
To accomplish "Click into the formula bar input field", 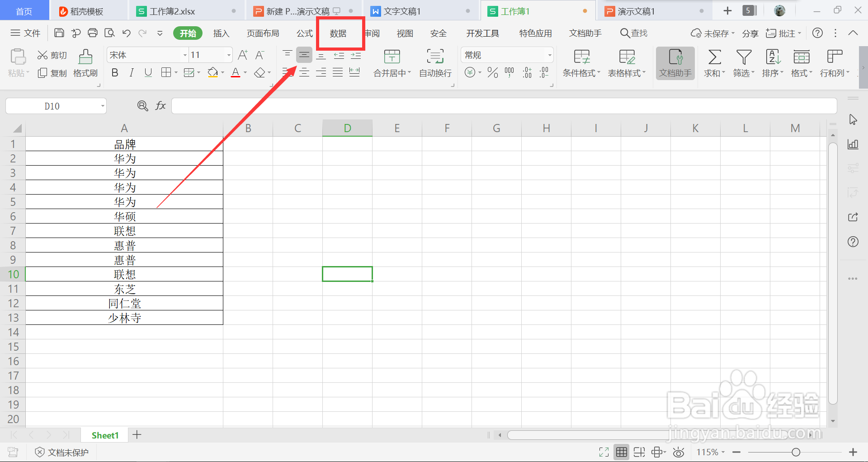I will point(504,106).
